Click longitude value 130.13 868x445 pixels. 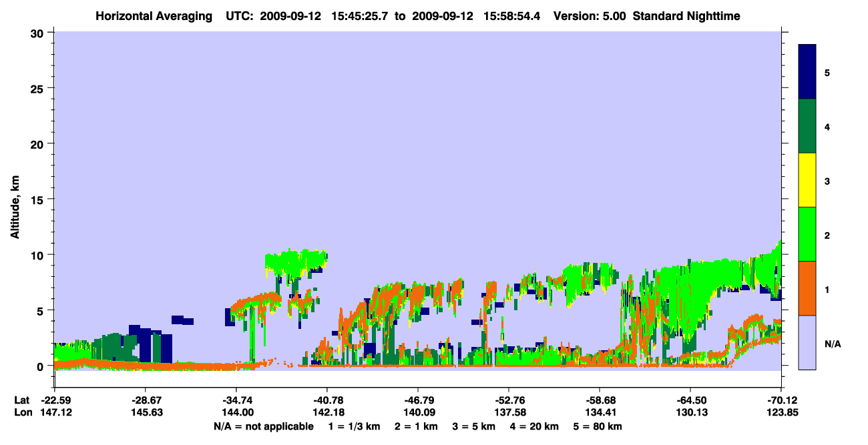point(690,412)
